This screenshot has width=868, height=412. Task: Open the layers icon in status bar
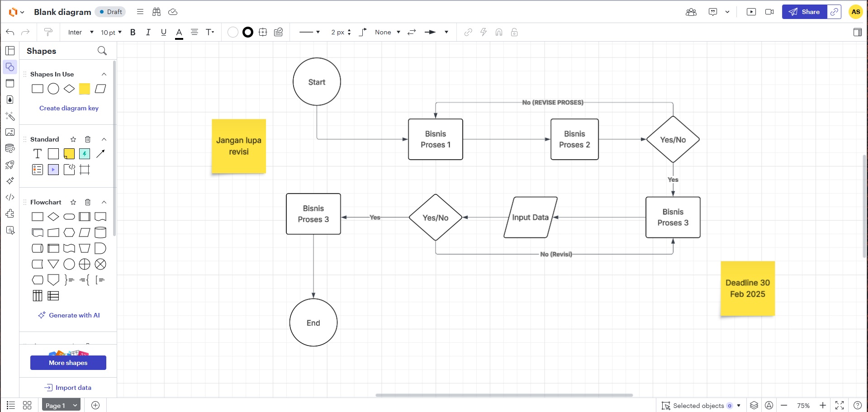tap(754, 405)
